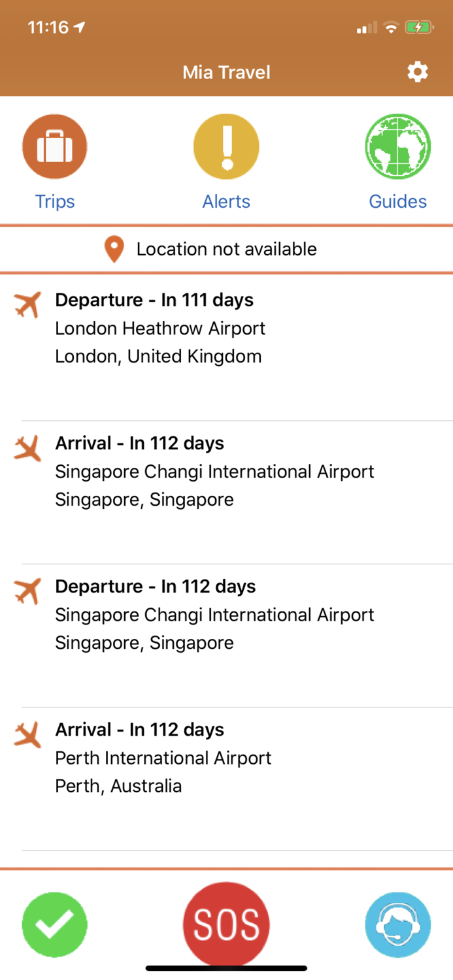453x980 pixels.
Task: Select the departure plane icon for London Heathrow
Action: click(27, 304)
